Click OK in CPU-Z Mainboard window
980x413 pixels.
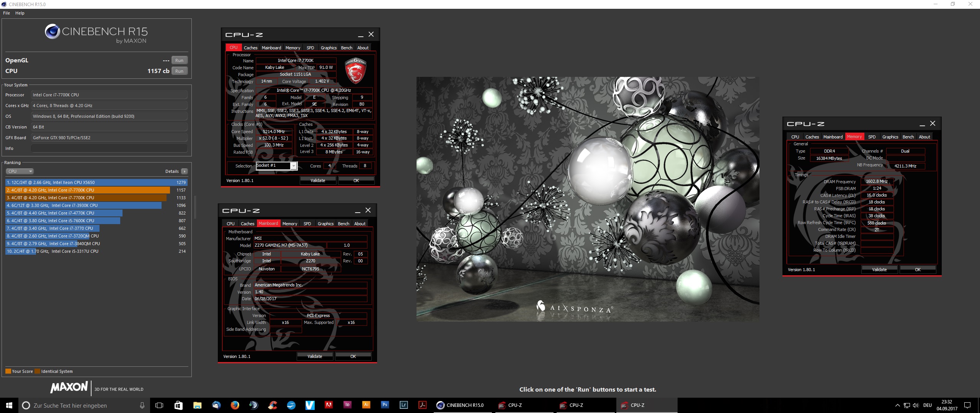tap(353, 356)
